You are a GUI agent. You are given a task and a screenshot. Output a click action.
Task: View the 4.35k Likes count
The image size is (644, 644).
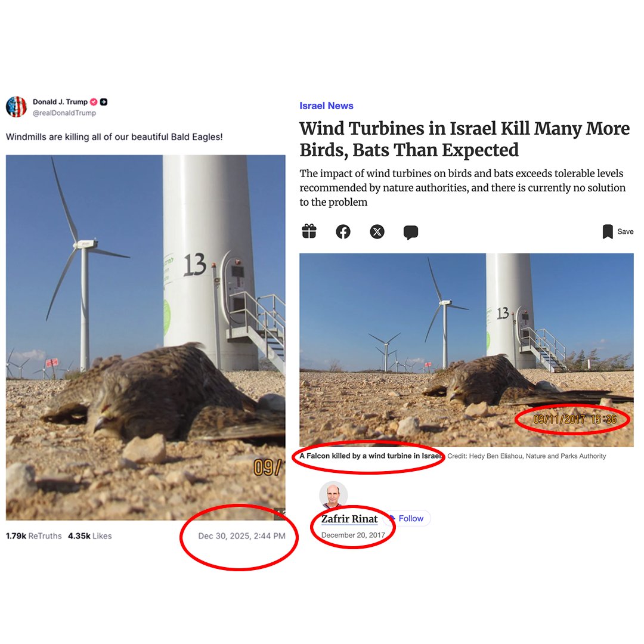[x=90, y=536]
